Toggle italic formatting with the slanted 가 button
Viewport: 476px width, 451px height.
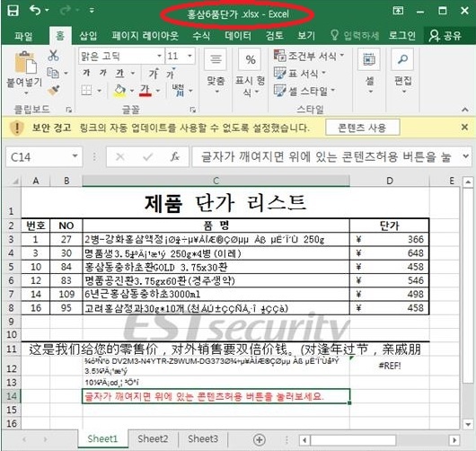[103, 73]
